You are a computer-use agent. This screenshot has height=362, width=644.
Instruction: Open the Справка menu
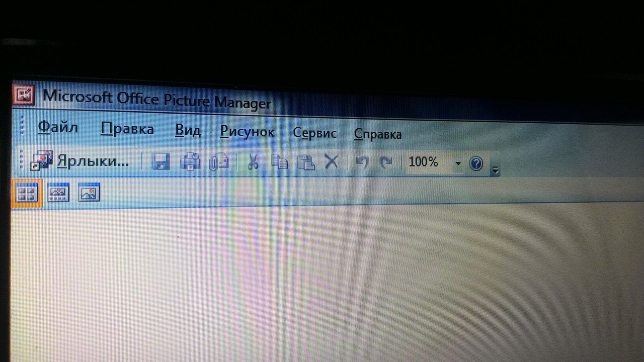(378, 134)
